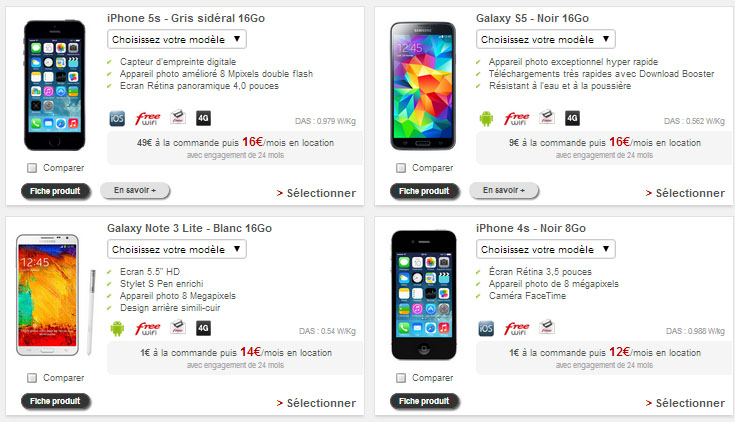Open the Fiche produit for iPhone 5s

pyautogui.click(x=55, y=191)
